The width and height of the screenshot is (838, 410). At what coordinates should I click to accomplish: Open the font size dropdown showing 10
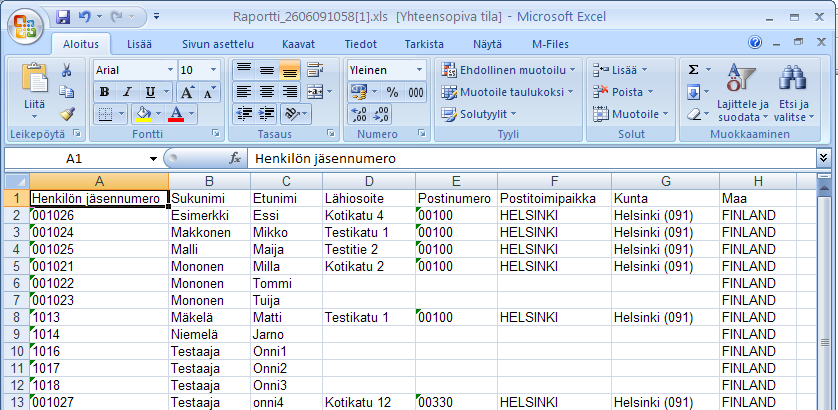point(214,70)
